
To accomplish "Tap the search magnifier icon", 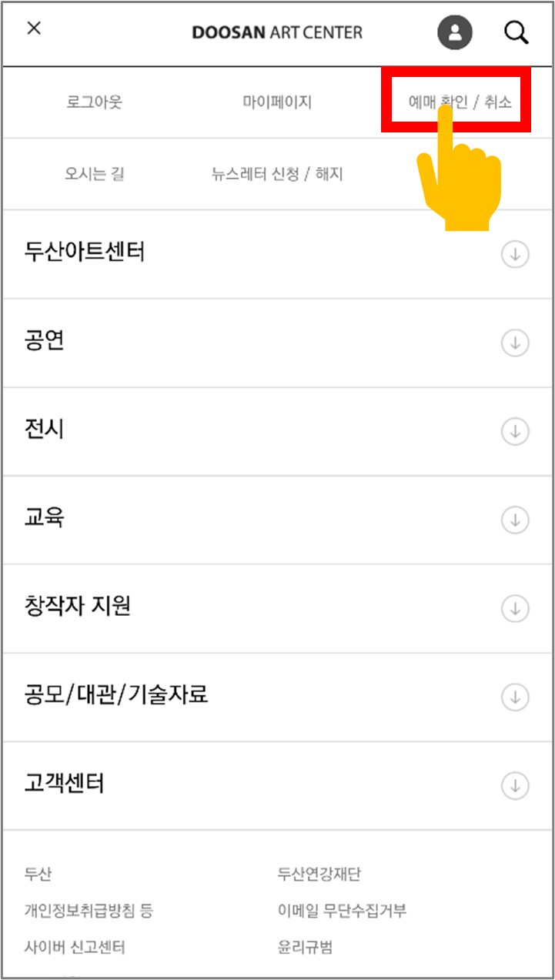I will [516, 32].
